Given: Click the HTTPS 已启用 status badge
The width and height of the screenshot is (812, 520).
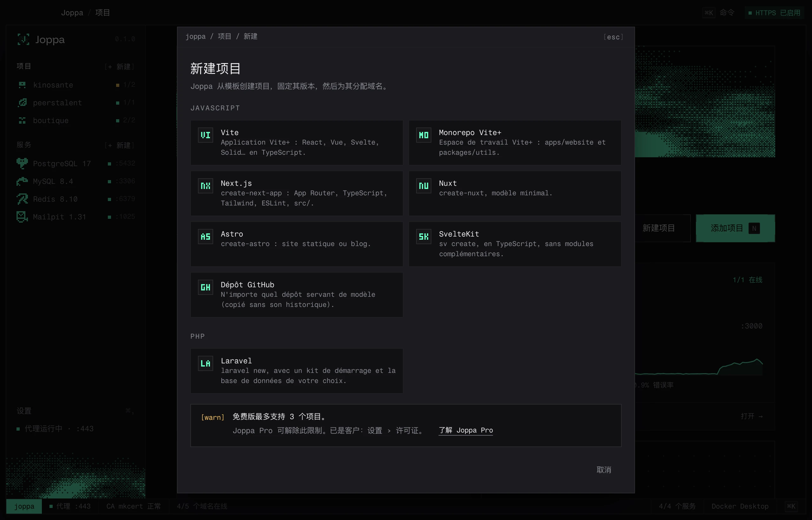Looking at the screenshot, I should pyautogui.click(x=775, y=13).
